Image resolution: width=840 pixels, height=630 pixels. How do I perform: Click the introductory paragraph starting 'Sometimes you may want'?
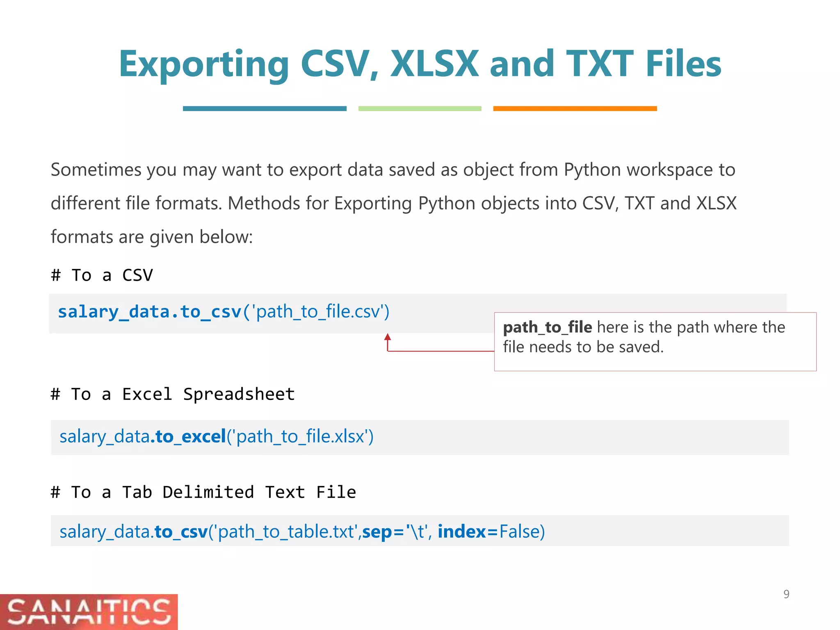tap(394, 203)
